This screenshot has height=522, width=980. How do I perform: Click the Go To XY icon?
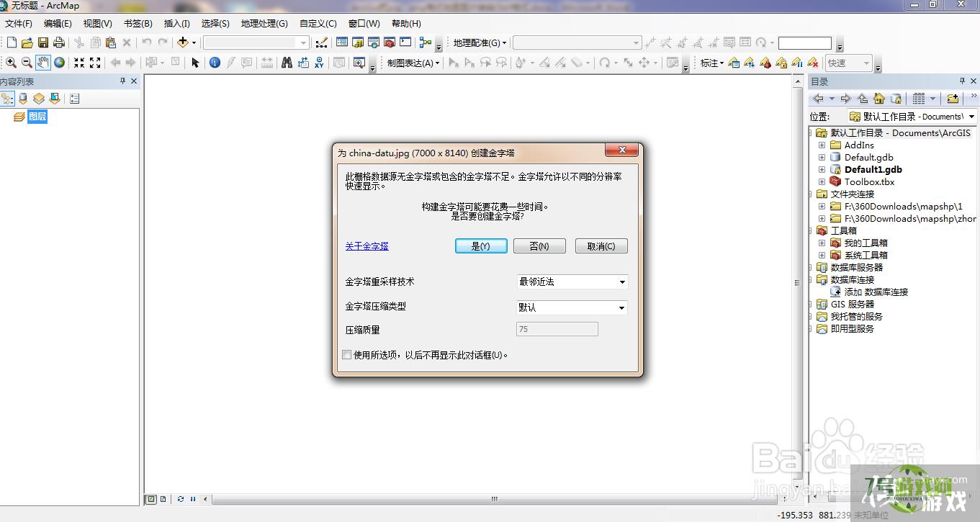pos(319,63)
